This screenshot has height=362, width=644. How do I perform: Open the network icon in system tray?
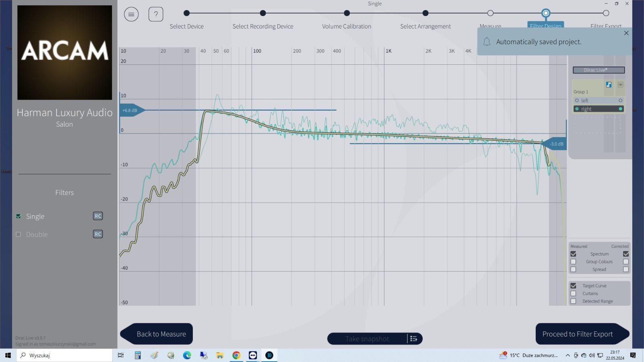click(x=600, y=356)
